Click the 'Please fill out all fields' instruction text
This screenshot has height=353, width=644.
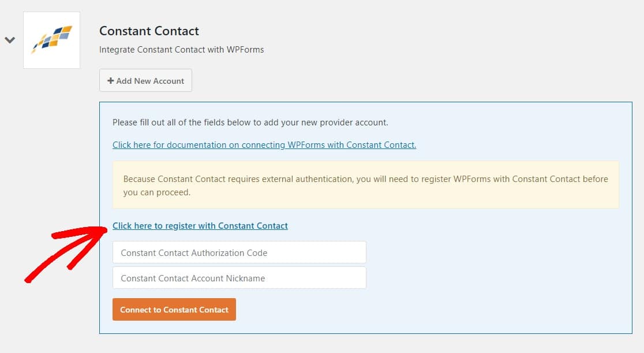[x=250, y=122]
